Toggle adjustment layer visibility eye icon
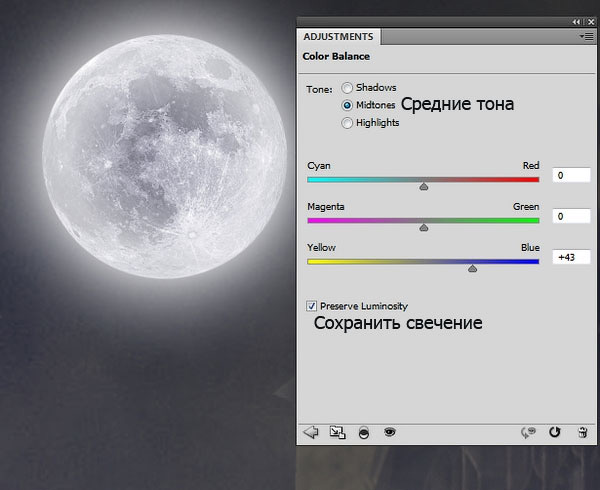The image size is (600, 490). pos(390,432)
